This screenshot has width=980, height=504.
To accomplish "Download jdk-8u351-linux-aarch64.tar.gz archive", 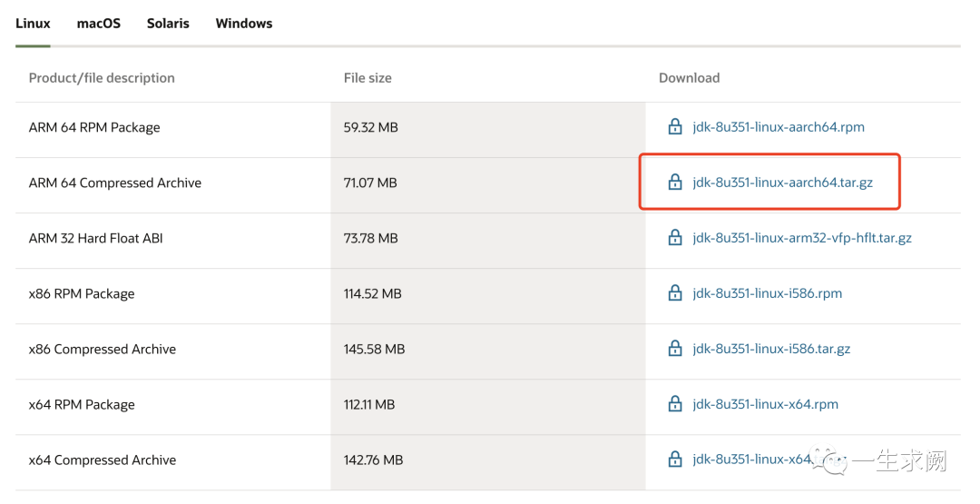I will point(782,183).
